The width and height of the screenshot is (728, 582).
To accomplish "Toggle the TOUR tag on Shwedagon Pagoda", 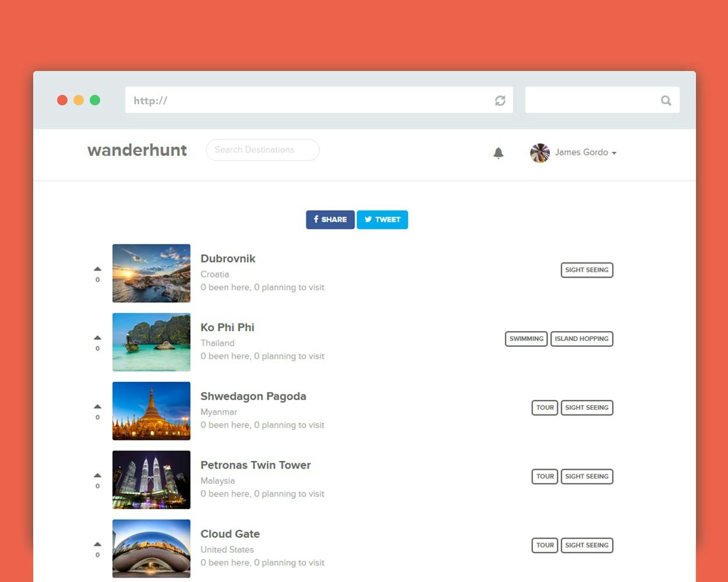I will pos(545,407).
